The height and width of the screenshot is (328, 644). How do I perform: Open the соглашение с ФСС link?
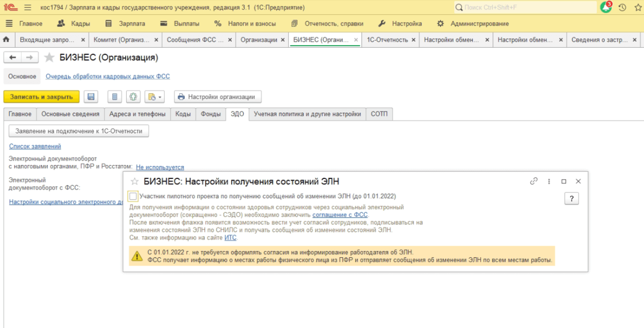(340, 214)
